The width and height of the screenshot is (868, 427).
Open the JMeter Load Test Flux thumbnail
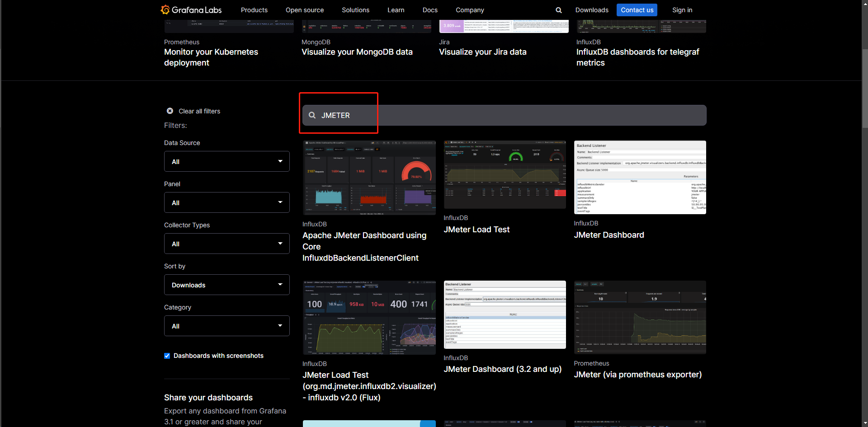(369, 318)
